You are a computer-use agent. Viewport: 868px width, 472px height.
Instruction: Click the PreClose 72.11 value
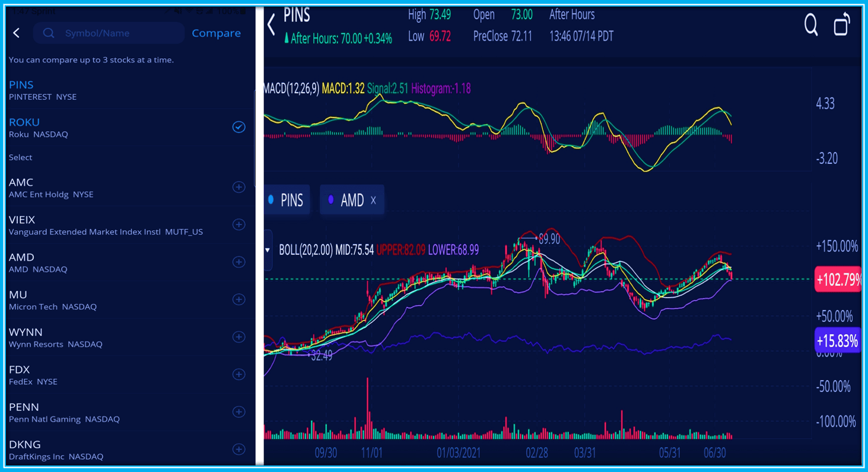pos(503,36)
